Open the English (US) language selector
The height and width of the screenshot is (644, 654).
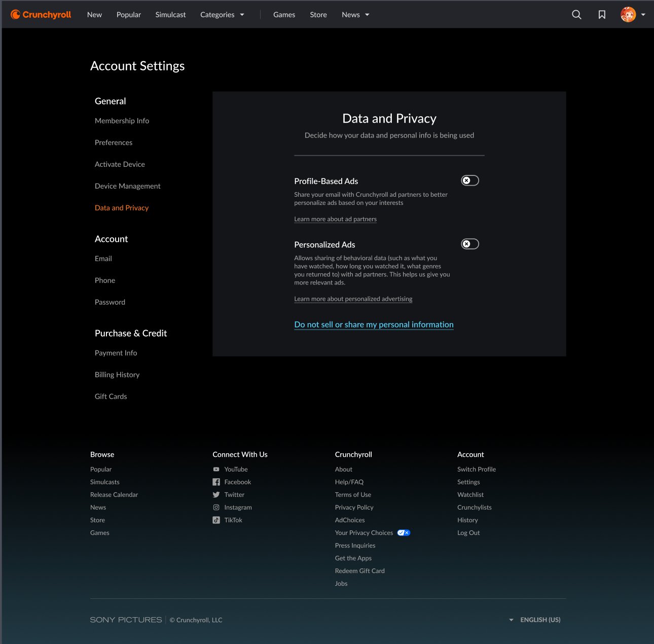click(535, 620)
